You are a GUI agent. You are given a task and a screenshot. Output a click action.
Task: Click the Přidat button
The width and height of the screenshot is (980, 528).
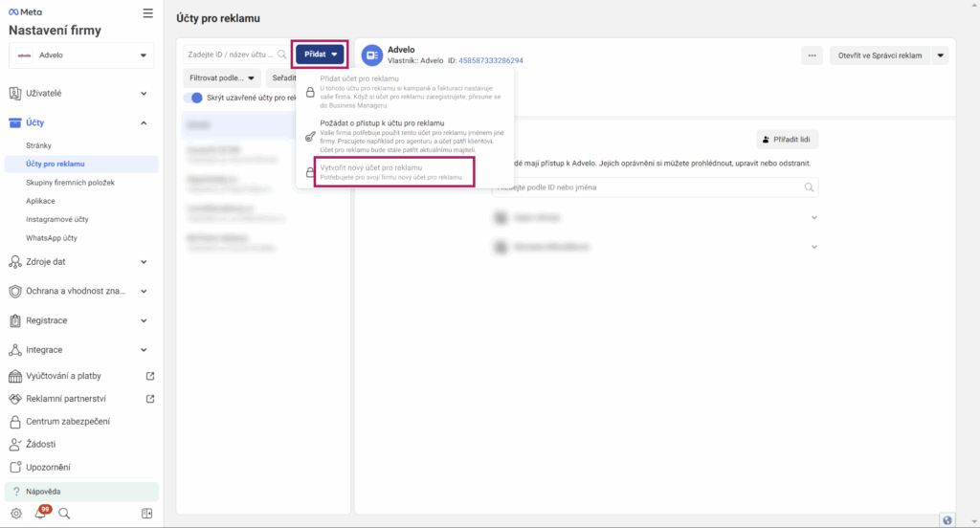pyautogui.click(x=320, y=55)
